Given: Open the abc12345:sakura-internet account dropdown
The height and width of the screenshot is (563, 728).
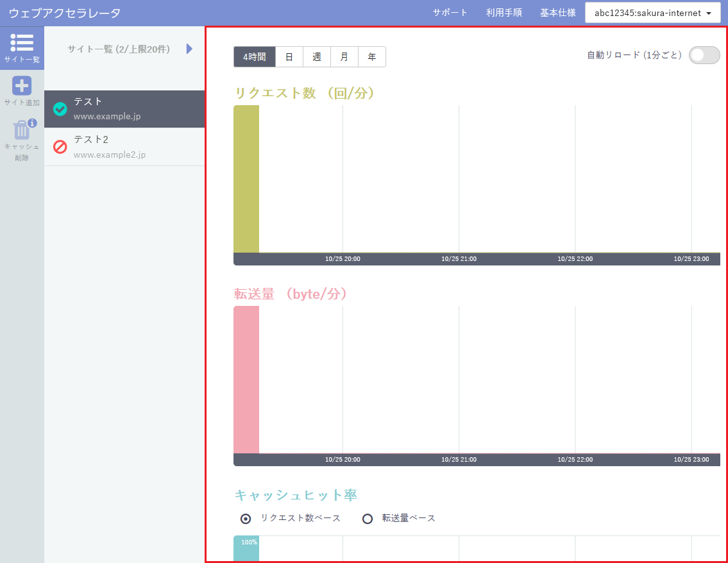Looking at the screenshot, I should tap(652, 13).
